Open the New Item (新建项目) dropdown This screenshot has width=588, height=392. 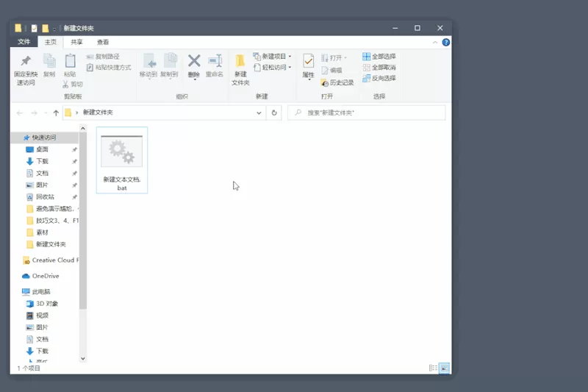click(272, 57)
